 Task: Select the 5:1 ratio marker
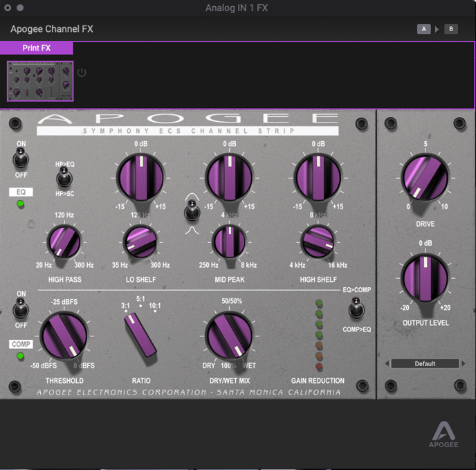(140, 300)
